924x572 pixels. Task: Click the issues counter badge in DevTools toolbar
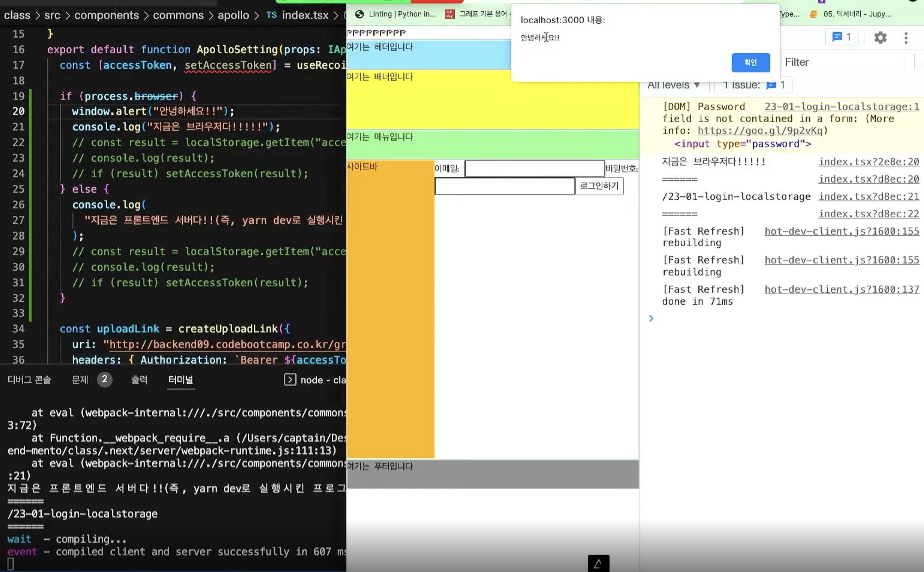[841, 37]
